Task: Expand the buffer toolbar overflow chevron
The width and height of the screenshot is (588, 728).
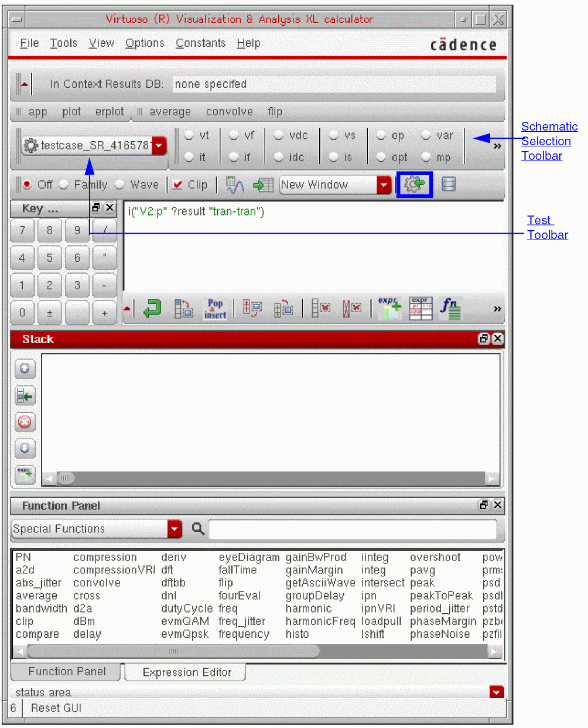Action: [497, 309]
